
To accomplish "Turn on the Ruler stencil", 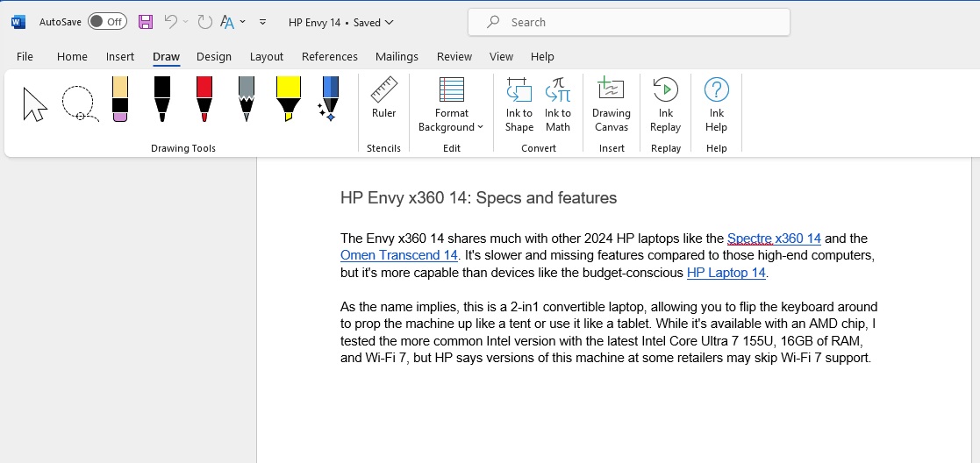I will 383,98.
